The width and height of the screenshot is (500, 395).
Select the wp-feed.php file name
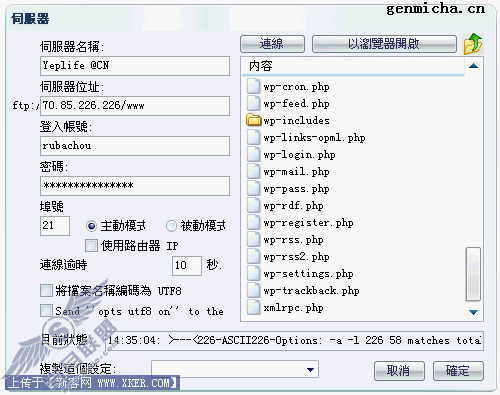tap(296, 104)
